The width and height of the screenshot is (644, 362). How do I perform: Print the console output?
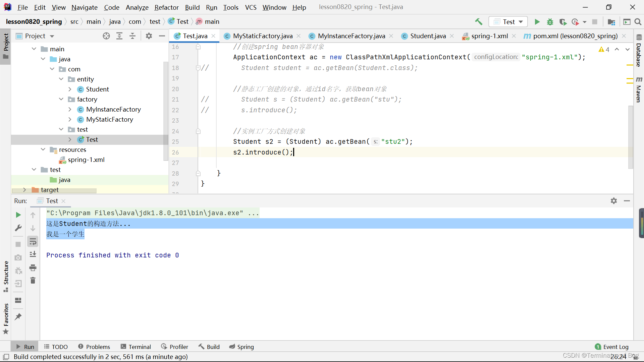[x=33, y=267]
